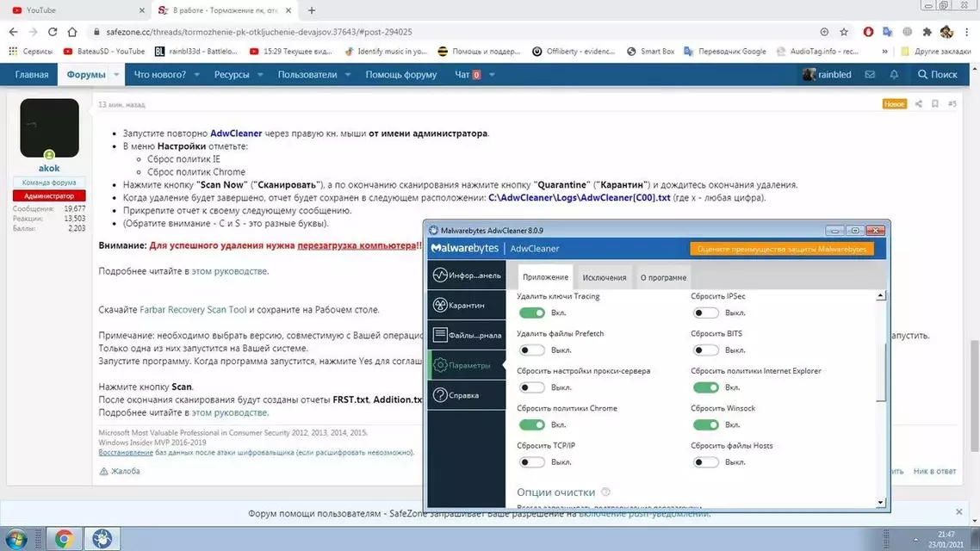Click the orange Malwarebytes protection button

pos(782,249)
